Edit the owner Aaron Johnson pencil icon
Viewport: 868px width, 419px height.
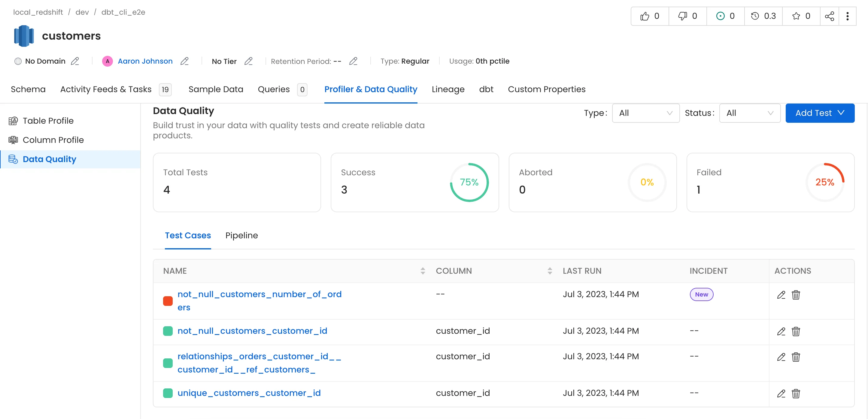[x=184, y=61]
